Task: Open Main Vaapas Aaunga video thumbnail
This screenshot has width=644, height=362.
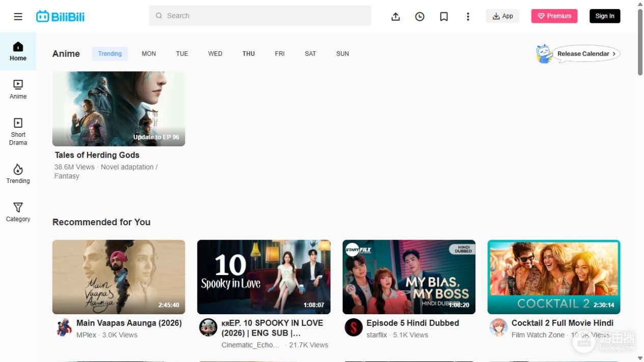Action: 119,277
